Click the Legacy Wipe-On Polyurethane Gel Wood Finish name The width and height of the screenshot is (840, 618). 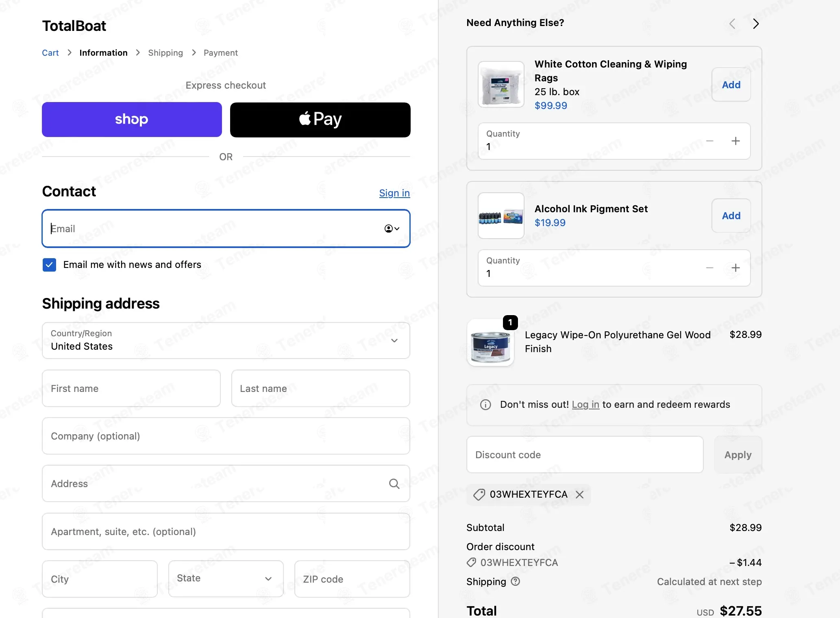click(x=618, y=342)
